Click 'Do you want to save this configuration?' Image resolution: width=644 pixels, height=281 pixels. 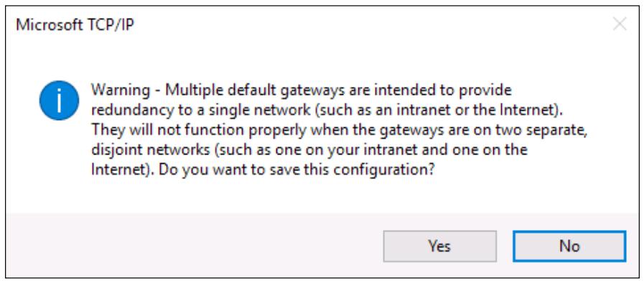pyautogui.click(x=297, y=170)
